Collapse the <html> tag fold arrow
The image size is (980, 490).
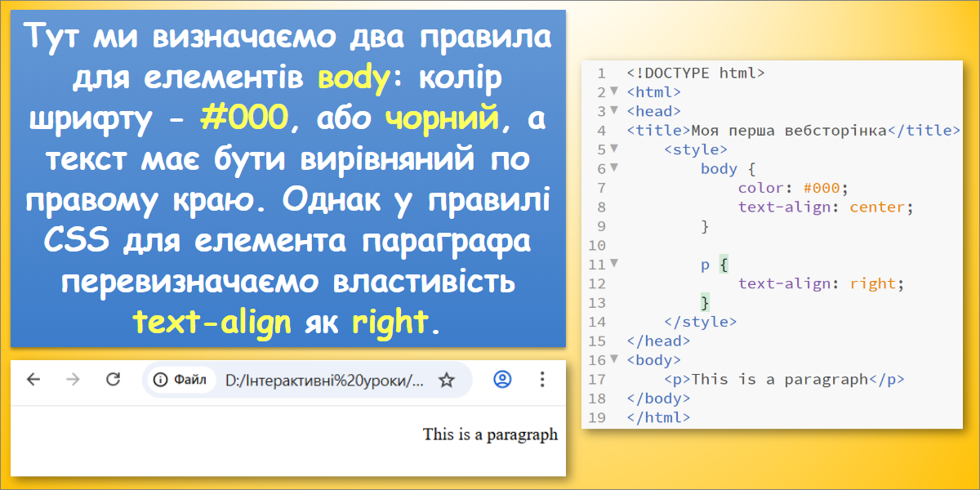point(614,91)
